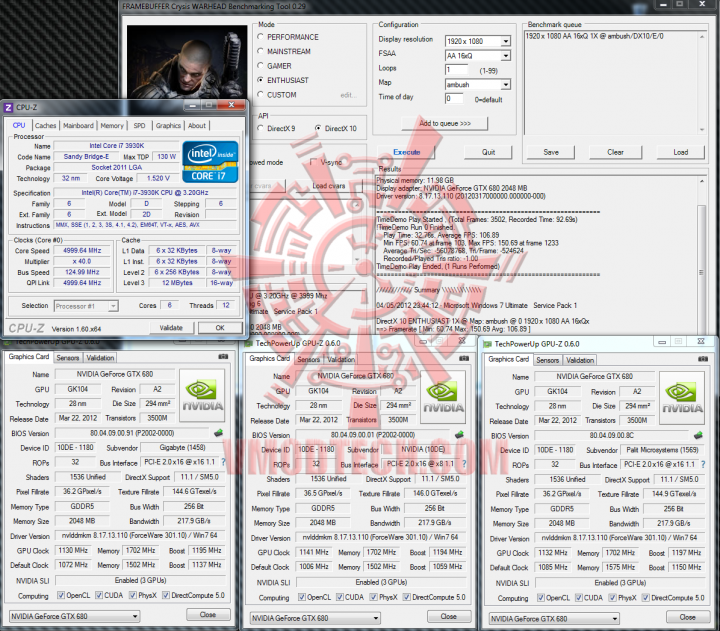Click the Results panel vertical scrollbar
Viewport: 720px width, 631px height.
point(701,257)
